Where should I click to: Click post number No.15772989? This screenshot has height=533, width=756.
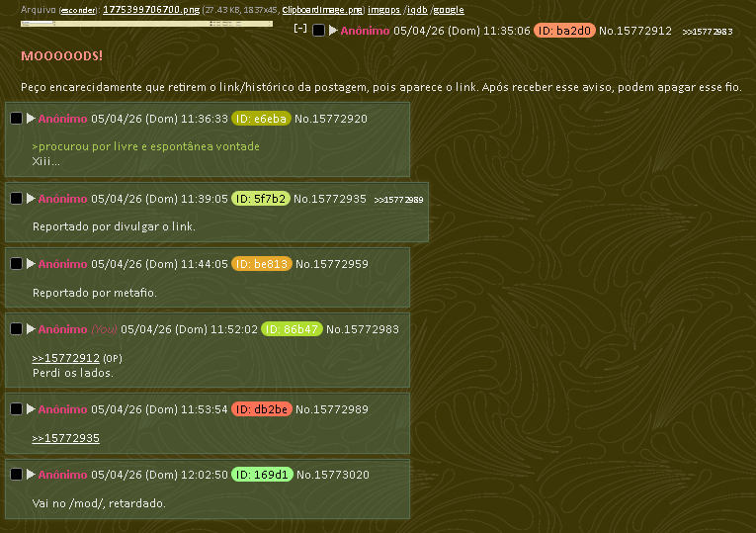(332, 409)
